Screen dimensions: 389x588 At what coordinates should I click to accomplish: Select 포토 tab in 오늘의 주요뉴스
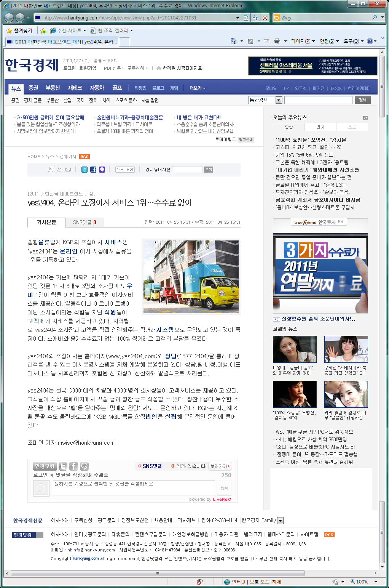(x=352, y=127)
